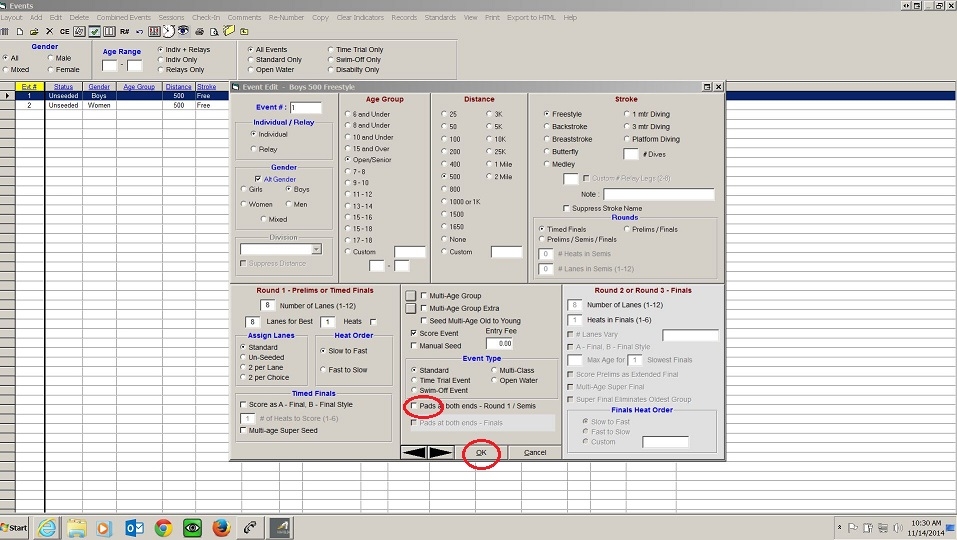Screen dimensions: 957x540
Task: Open the Combined Events menu
Action: 124,18
